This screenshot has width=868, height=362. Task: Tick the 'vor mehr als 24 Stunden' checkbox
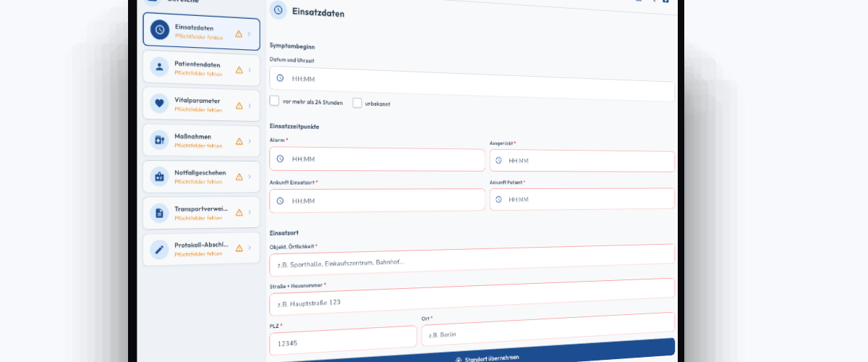coord(274,101)
